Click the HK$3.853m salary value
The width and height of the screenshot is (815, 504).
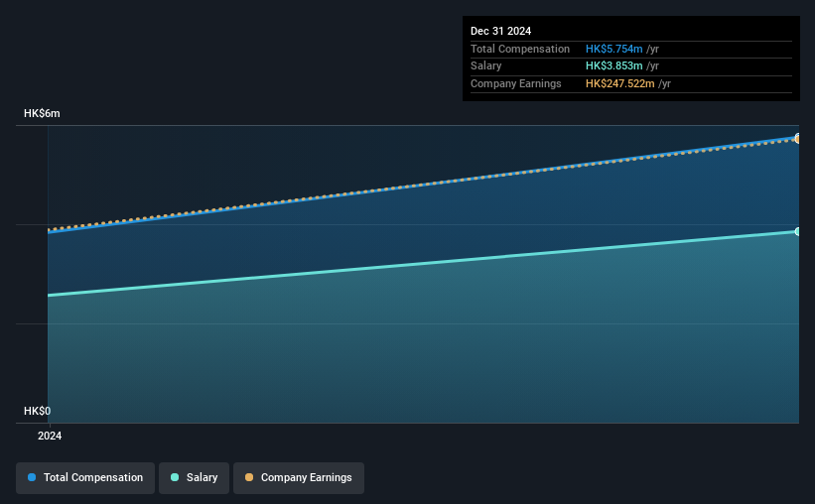coord(613,66)
